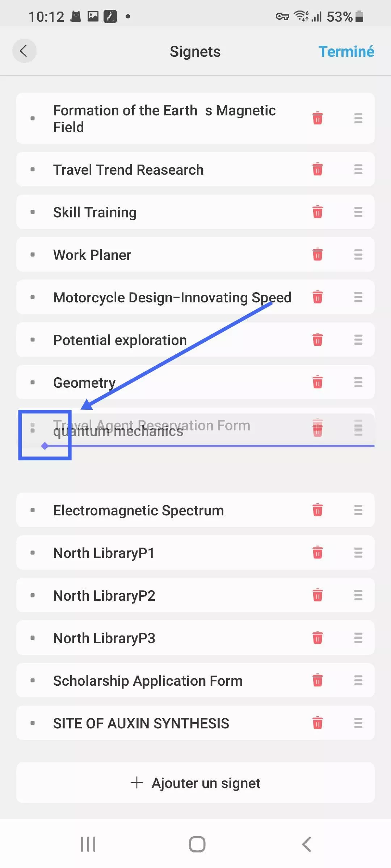Tap the bullet beside Geometry
This screenshot has height=868, width=391.
click(x=33, y=382)
